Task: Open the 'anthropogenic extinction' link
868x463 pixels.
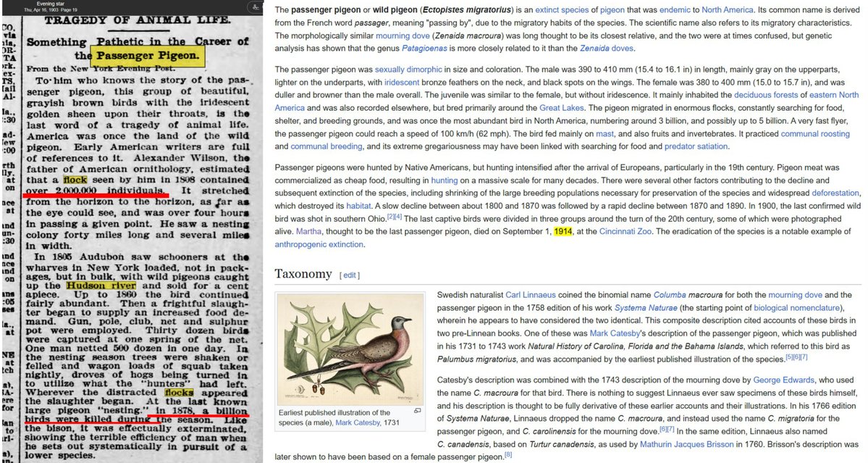Action: coord(319,245)
